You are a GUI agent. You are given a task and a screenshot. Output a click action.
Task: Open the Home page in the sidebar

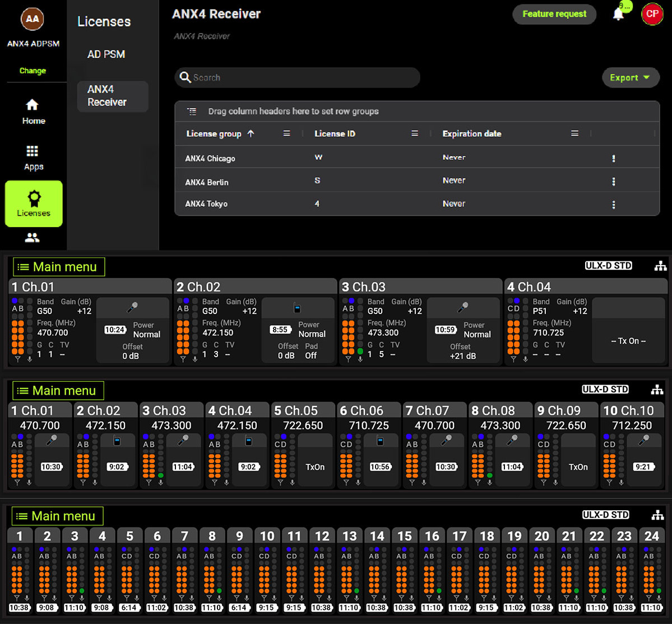click(x=33, y=112)
